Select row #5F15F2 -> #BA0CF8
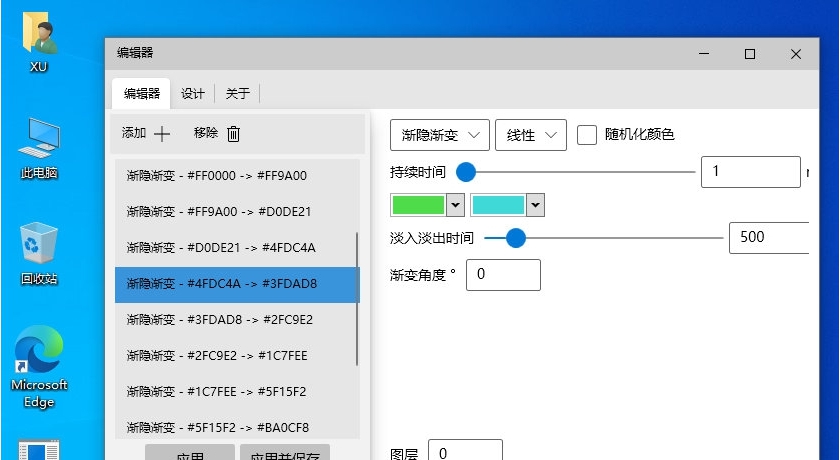This screenshot has width=840, height=460. [237, 427]
